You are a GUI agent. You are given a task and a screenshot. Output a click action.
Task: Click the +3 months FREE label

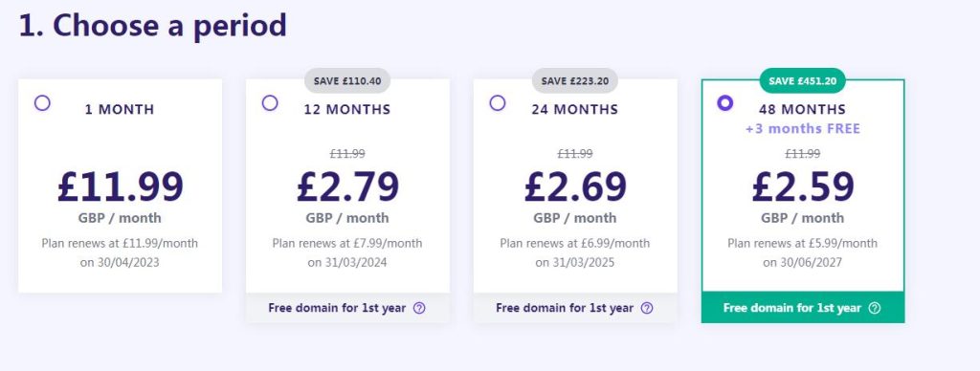[803, 129]
